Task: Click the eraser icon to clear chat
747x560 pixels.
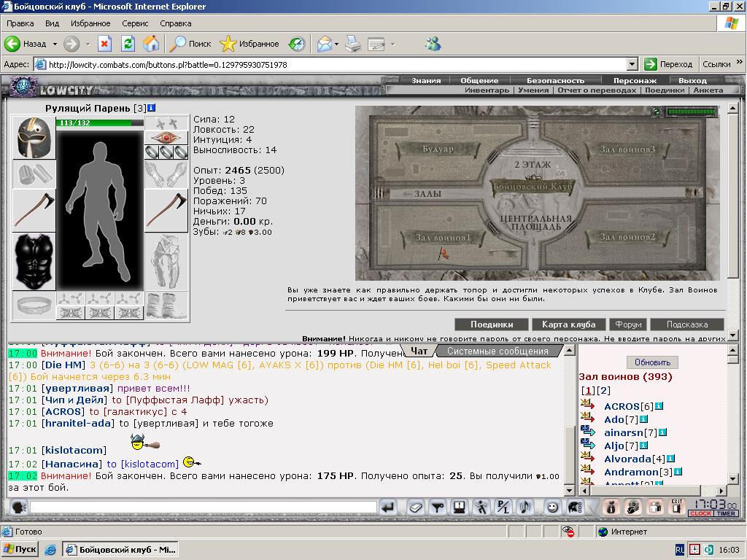Action: [415, 507]
